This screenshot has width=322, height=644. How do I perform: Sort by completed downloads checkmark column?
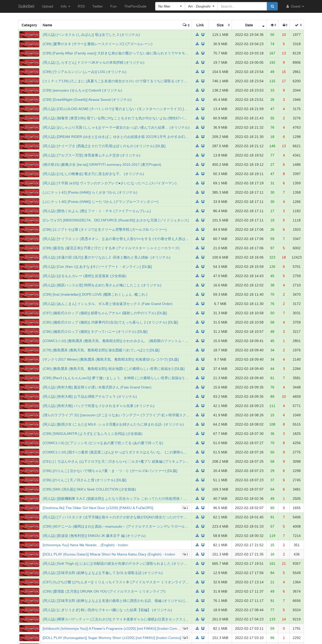click(297, 25)
